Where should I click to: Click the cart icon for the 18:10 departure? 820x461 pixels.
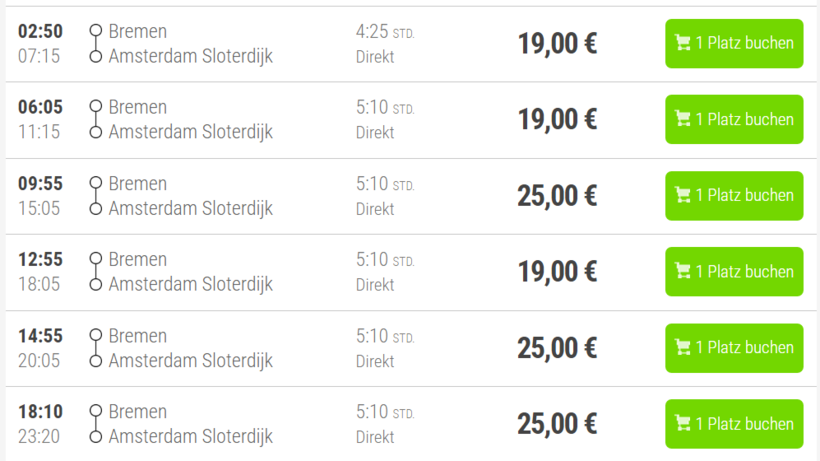point(684,423)
